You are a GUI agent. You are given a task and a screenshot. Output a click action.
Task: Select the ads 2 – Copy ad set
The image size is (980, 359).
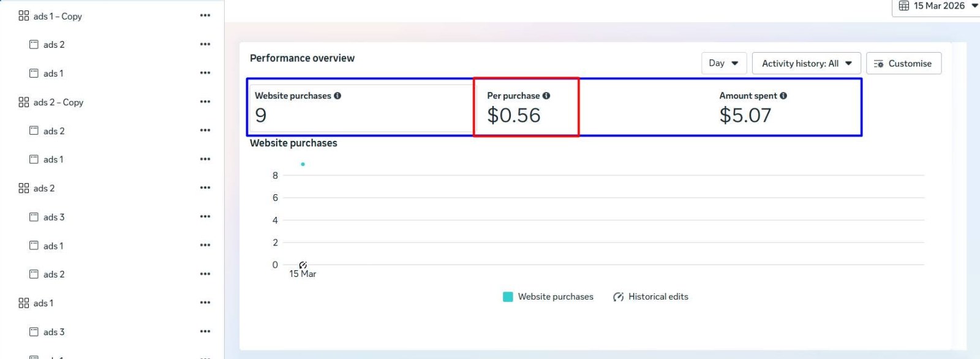coord(58,102)
